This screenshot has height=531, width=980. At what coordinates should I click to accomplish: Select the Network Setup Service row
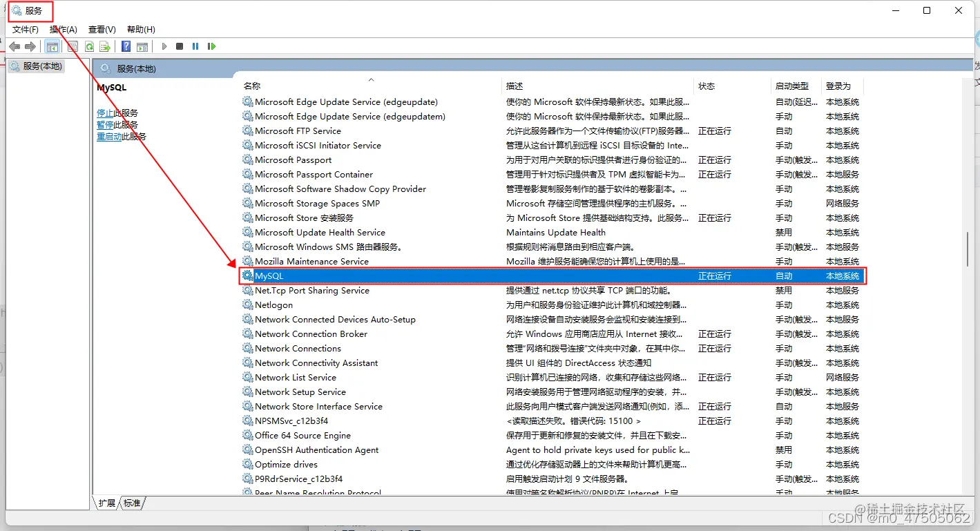(x=552, y=392)
